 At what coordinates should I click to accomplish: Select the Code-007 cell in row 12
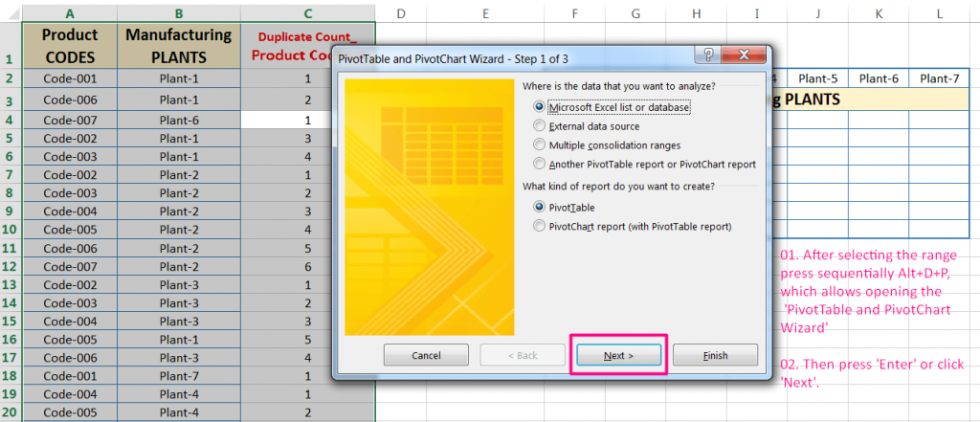68,266
